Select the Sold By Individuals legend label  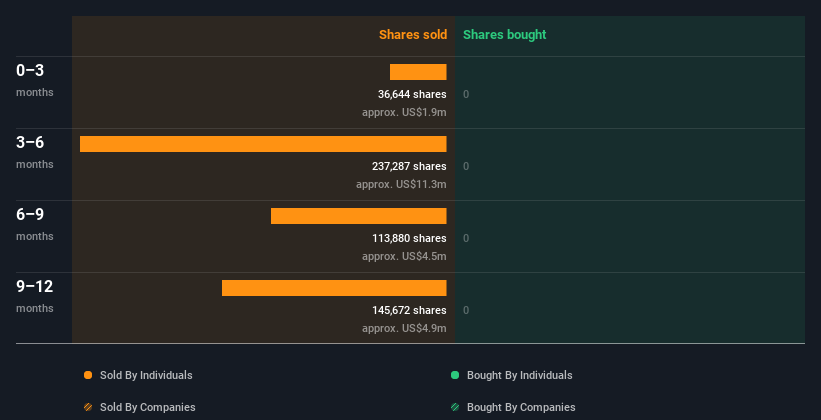pos(146,375)
